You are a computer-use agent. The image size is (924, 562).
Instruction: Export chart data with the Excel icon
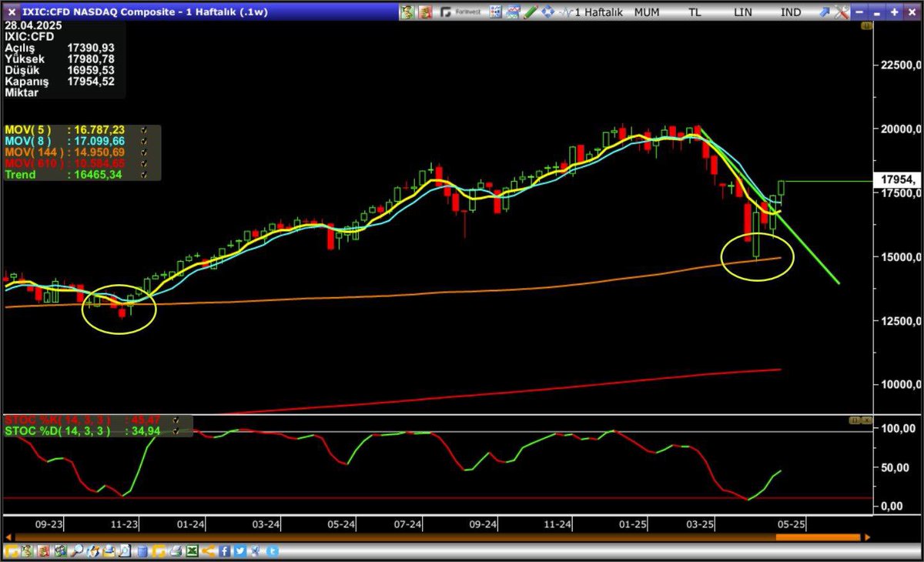(x=192, y=551)
